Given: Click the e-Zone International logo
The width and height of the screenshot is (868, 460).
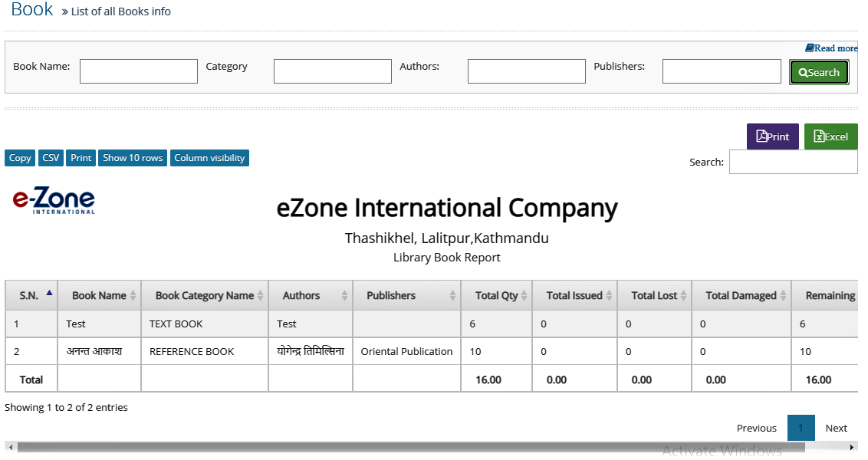Looking at the screenshot, I should click(54, 200).
